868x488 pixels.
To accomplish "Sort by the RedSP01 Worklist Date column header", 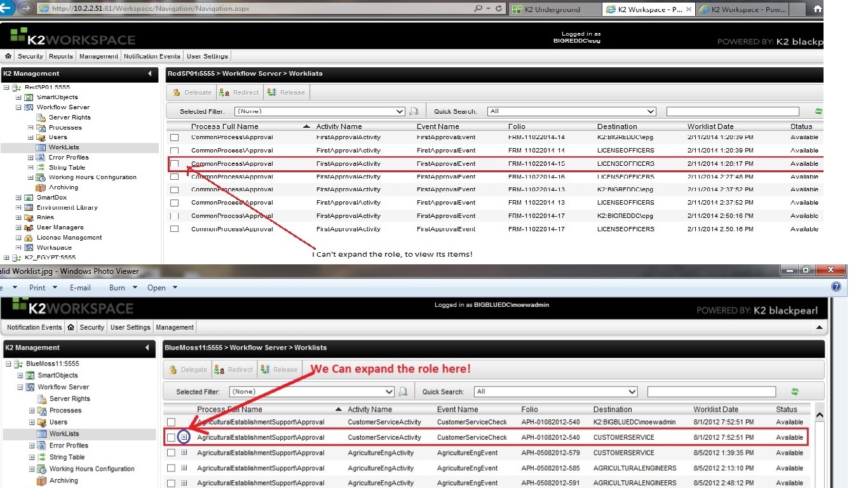I will tap(710, 126).
